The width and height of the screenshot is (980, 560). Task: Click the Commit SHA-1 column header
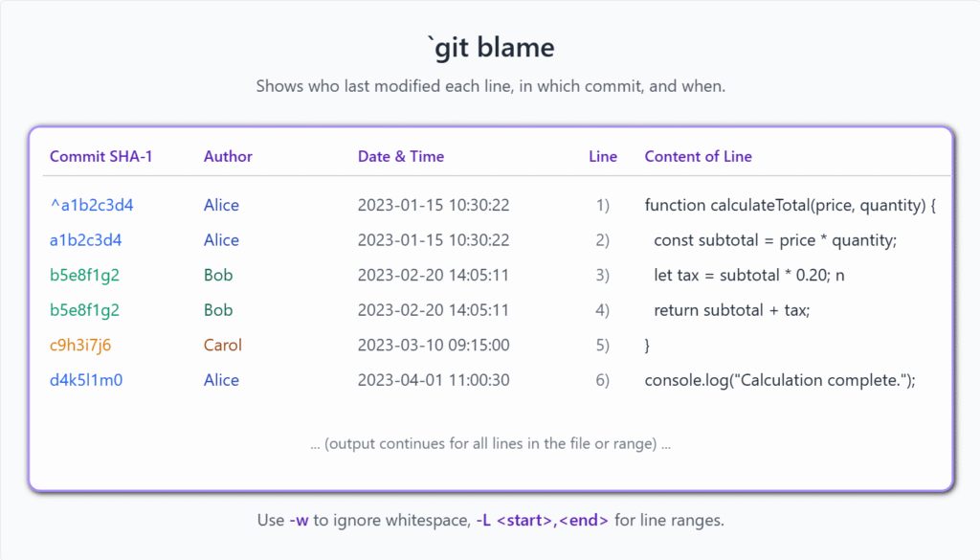101,156
